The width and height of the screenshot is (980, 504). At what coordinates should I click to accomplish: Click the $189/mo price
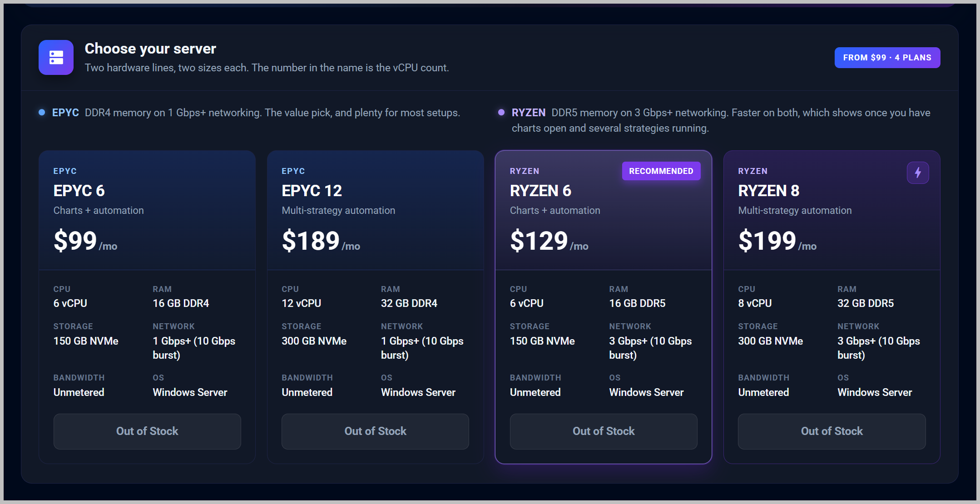click(x=321, y=241)
